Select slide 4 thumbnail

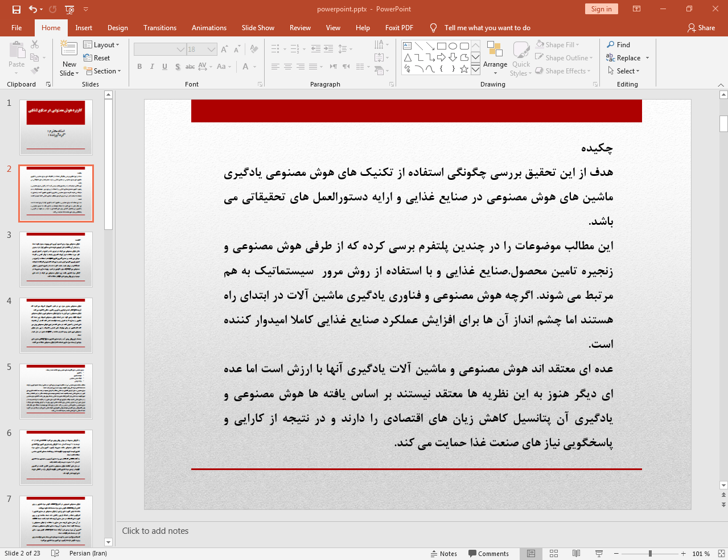coord(56,325)
